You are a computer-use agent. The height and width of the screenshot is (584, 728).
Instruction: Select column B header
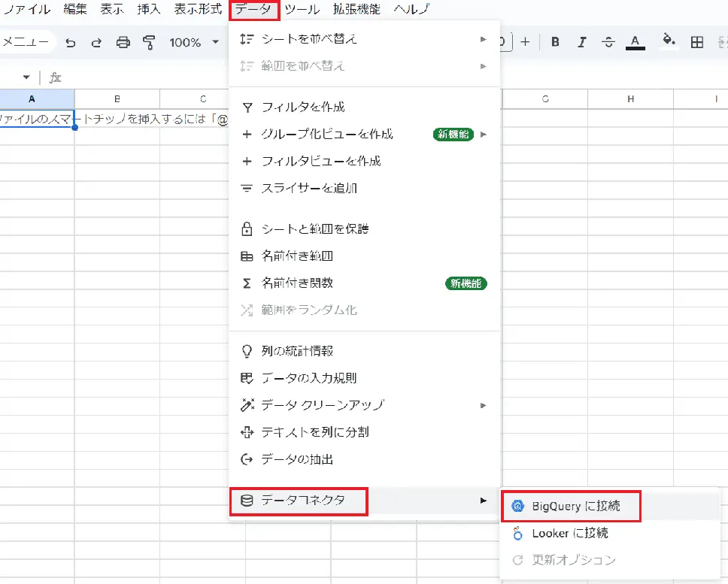pos(117,98)
